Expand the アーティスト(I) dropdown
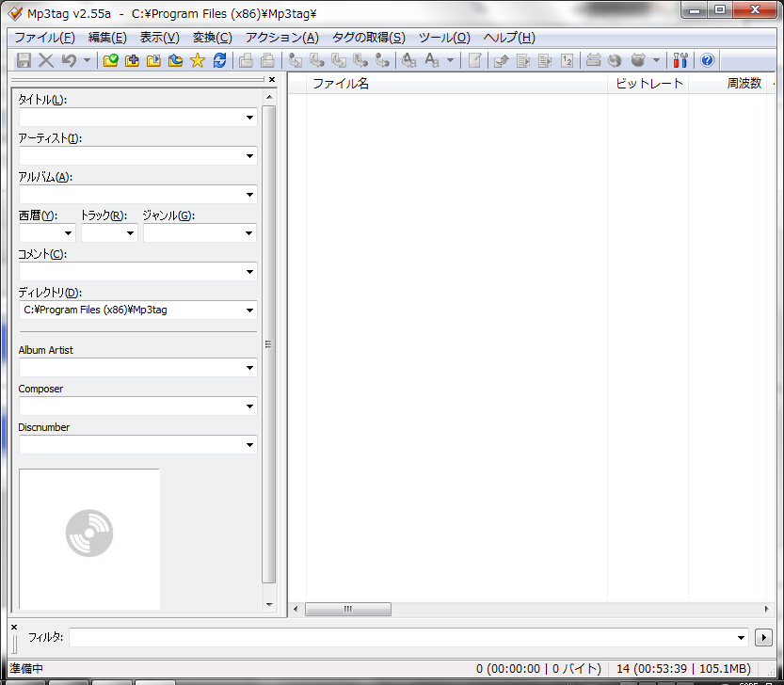The height and width of the screenshot is (685, 784). pos(249,156)
